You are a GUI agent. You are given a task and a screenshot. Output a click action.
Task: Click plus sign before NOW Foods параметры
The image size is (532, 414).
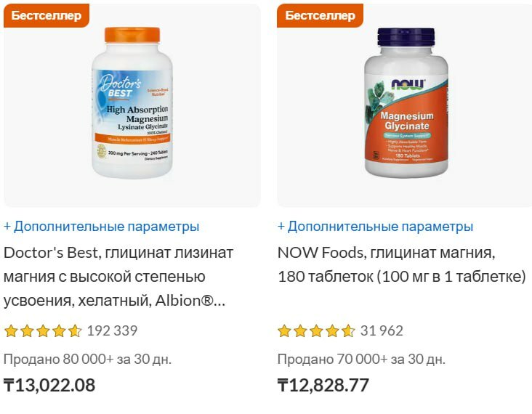point(281,227)
